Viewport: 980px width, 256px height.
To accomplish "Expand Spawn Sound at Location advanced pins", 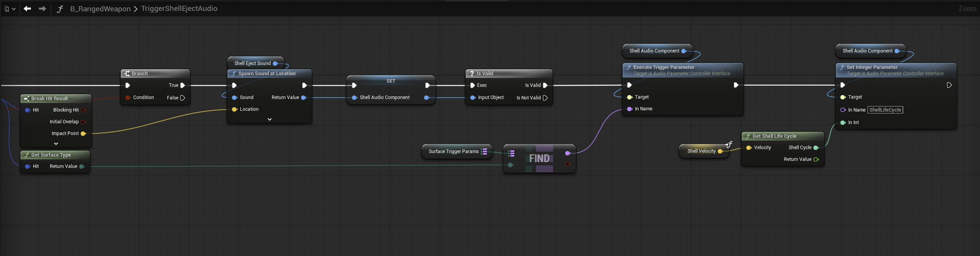I will (x=270, y=119).
